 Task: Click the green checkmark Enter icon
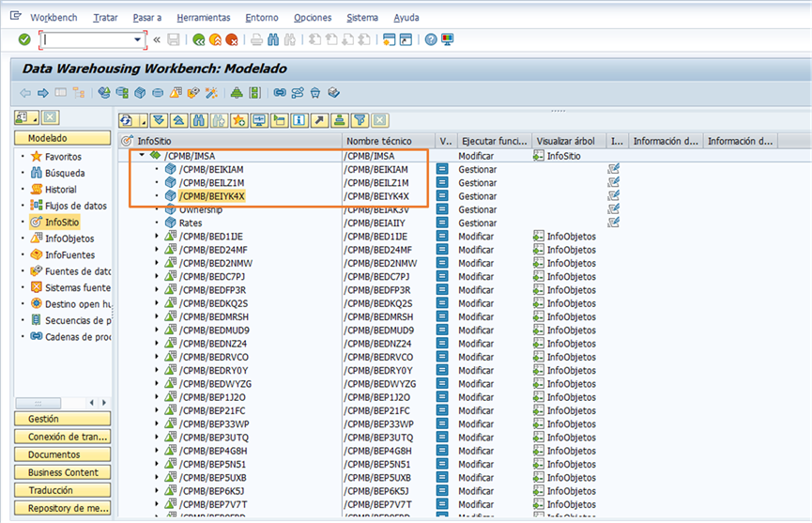tap(24, 39)
